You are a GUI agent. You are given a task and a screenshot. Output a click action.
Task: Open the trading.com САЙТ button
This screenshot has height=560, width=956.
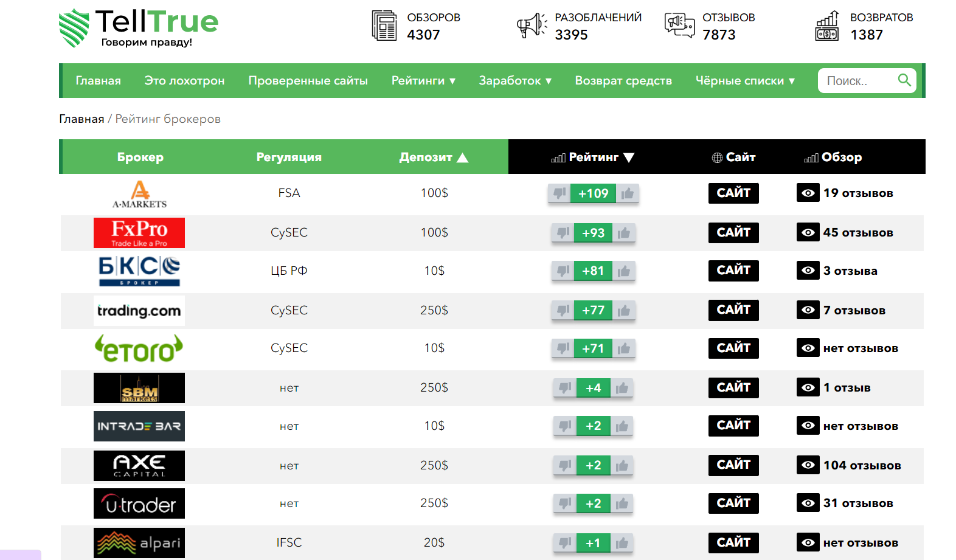click(733, 310)
